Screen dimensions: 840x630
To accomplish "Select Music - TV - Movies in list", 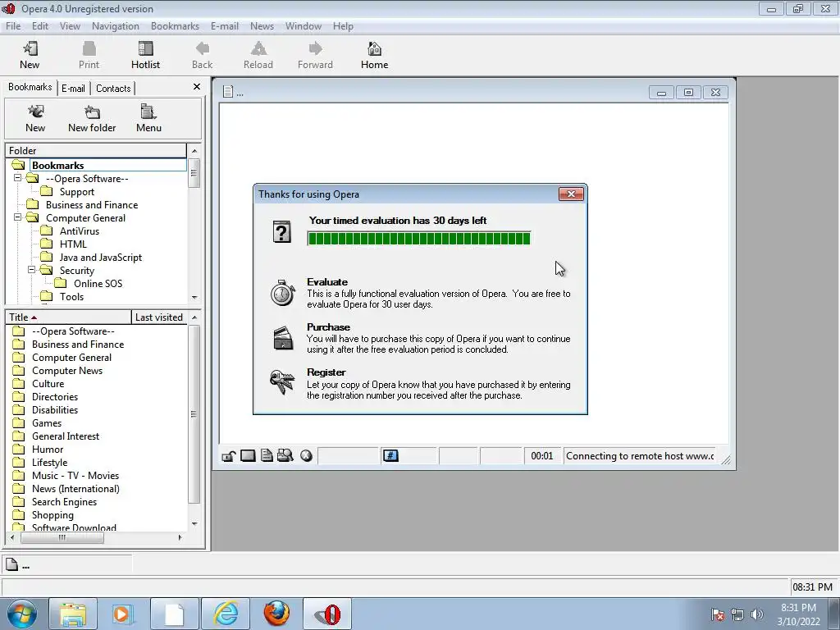I will [75, 476].
